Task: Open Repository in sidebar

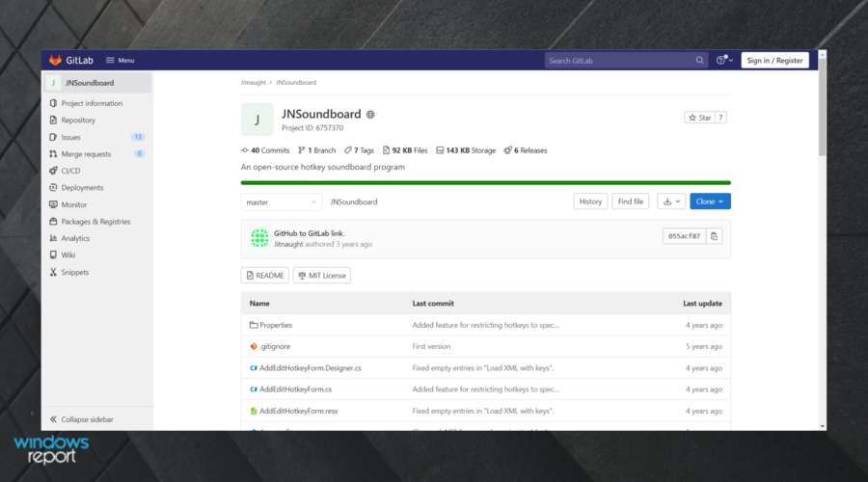Action: [78, 120]
